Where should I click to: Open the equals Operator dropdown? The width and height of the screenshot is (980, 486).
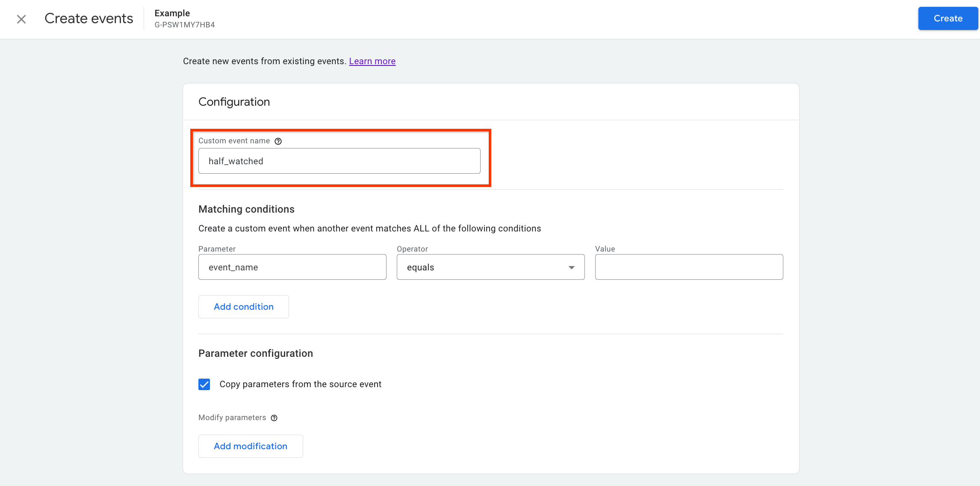[490, 267]
